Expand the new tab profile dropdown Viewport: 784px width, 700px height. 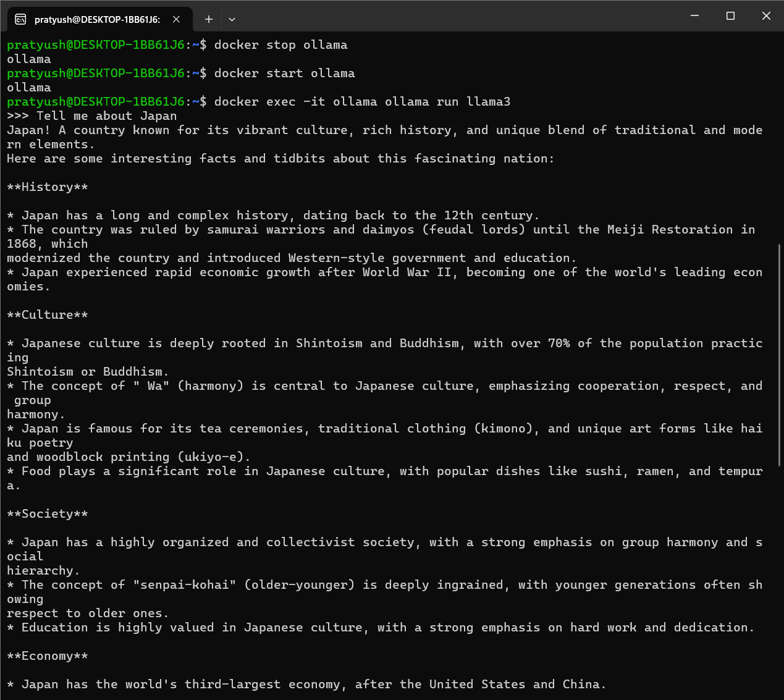coord(232,19)
